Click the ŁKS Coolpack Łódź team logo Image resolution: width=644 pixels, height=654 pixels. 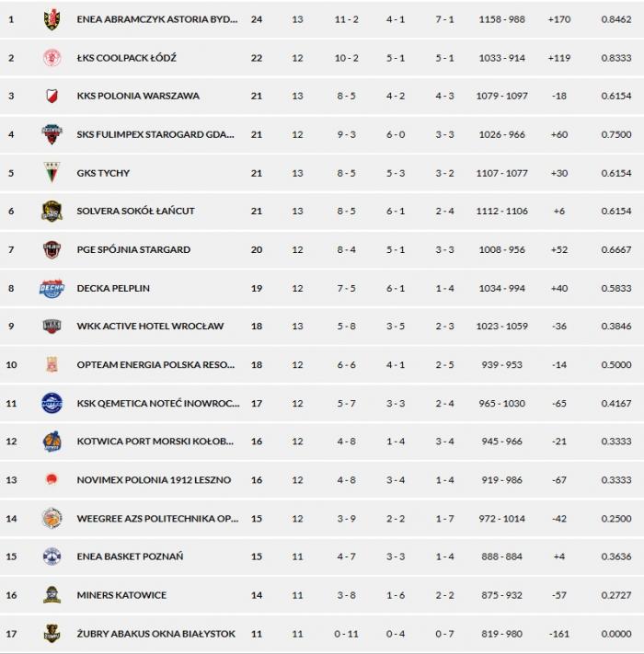click(52, 58)
